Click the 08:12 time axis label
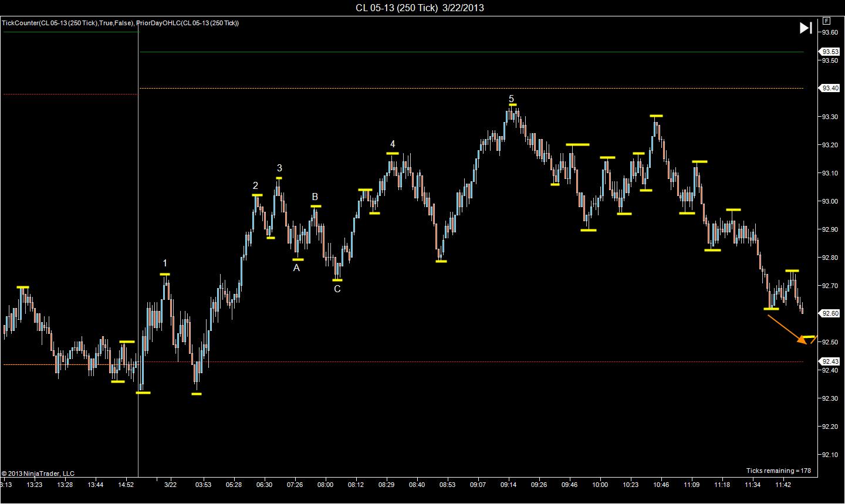 356,485
